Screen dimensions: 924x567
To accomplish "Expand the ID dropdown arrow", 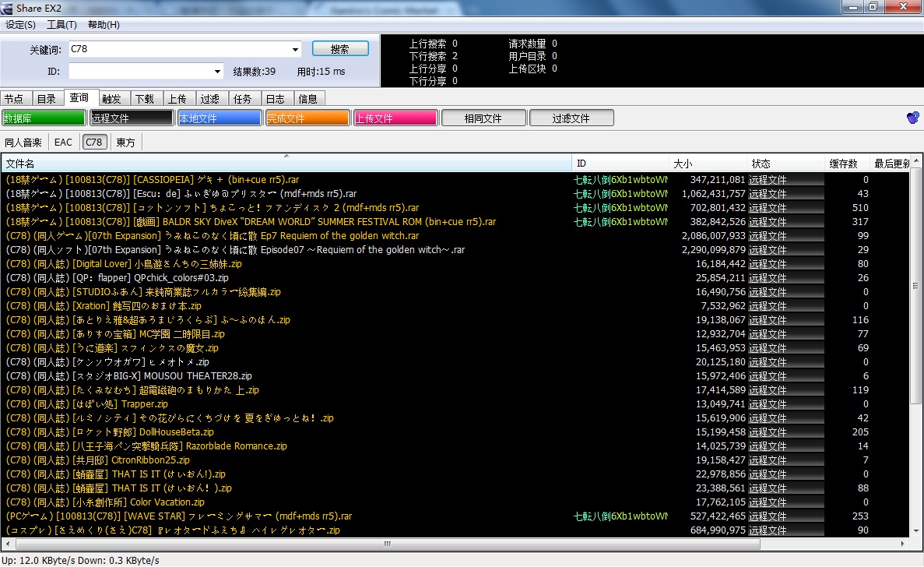I will [217, 72].
